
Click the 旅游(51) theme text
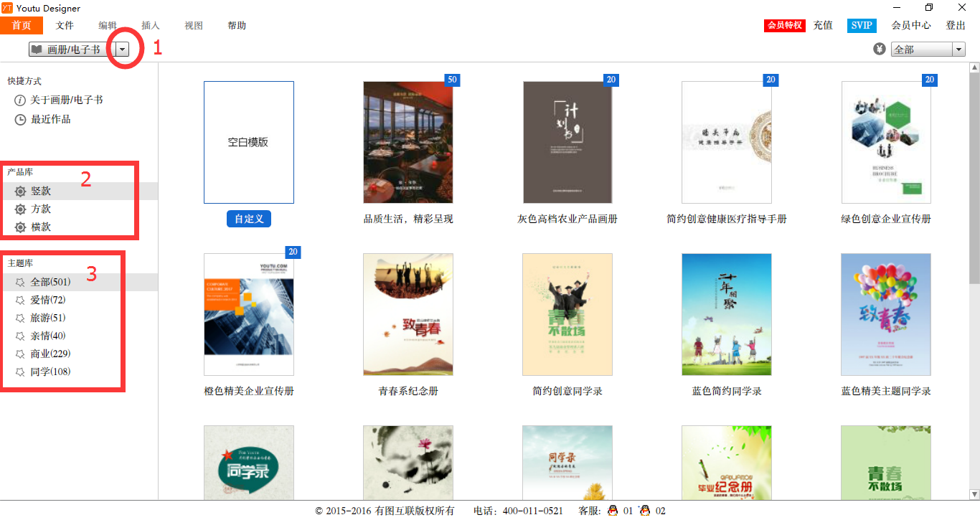48,318
